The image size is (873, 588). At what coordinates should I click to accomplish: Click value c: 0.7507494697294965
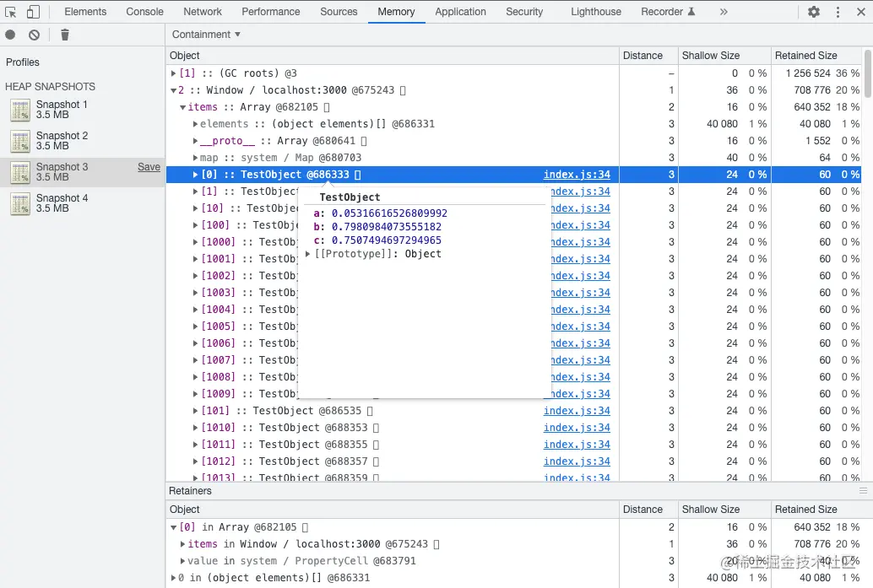click(x=387, y=240)
